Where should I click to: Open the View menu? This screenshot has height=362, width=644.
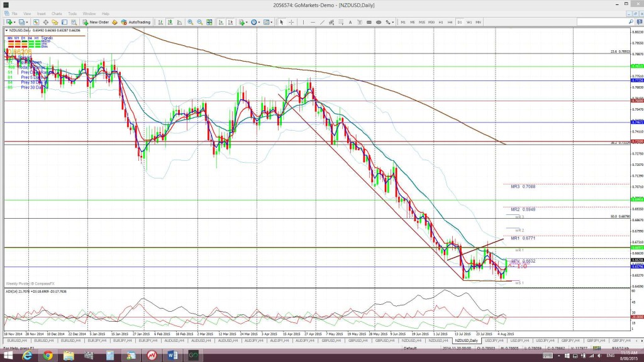pos(27,14)
